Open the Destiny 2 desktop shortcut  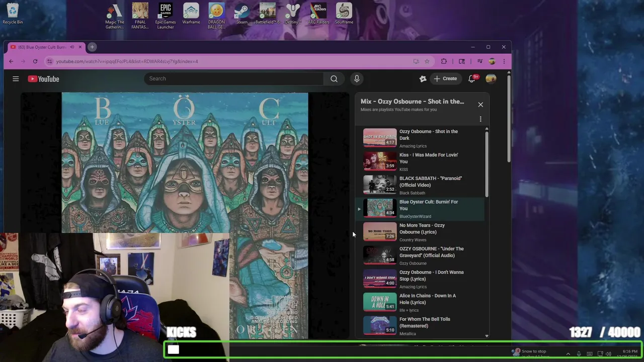pyautogui.click(x=293, y=14)
